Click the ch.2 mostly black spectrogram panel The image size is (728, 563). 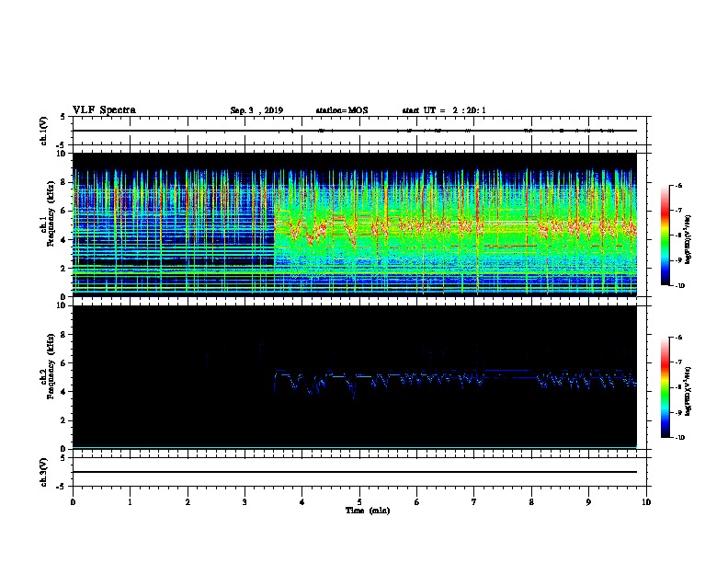click(355, 377)
